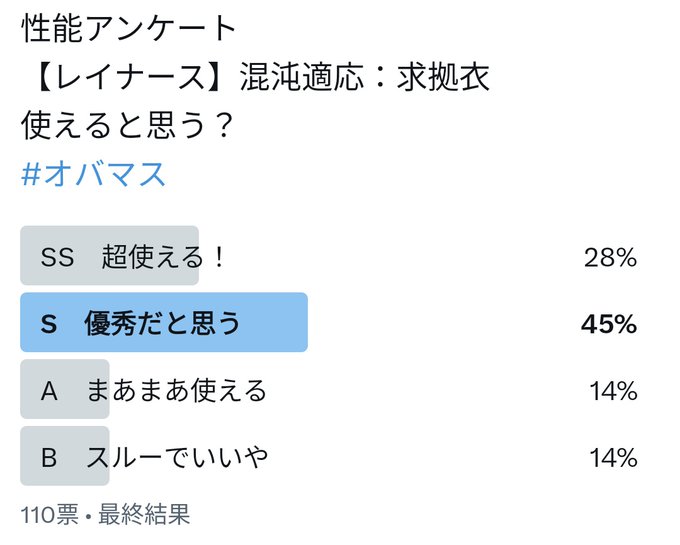Click the bold 45% result value

(x=609, y=324)
